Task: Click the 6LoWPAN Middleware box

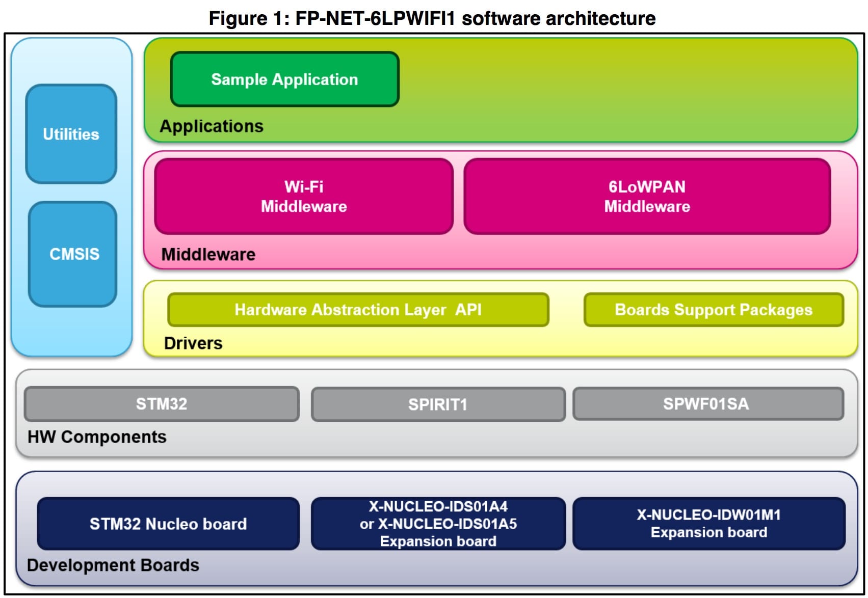Action: [x=647, y=197]
